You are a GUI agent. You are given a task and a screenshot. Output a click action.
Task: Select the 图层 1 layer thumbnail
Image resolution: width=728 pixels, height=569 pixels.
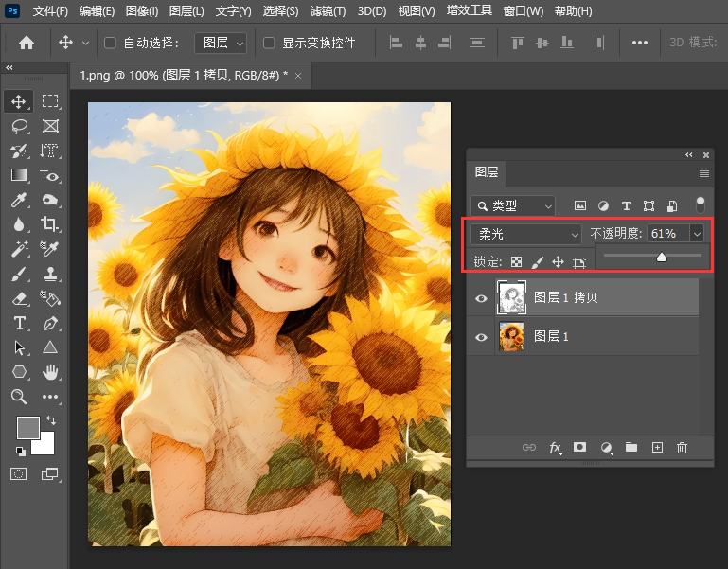[511, 336]
